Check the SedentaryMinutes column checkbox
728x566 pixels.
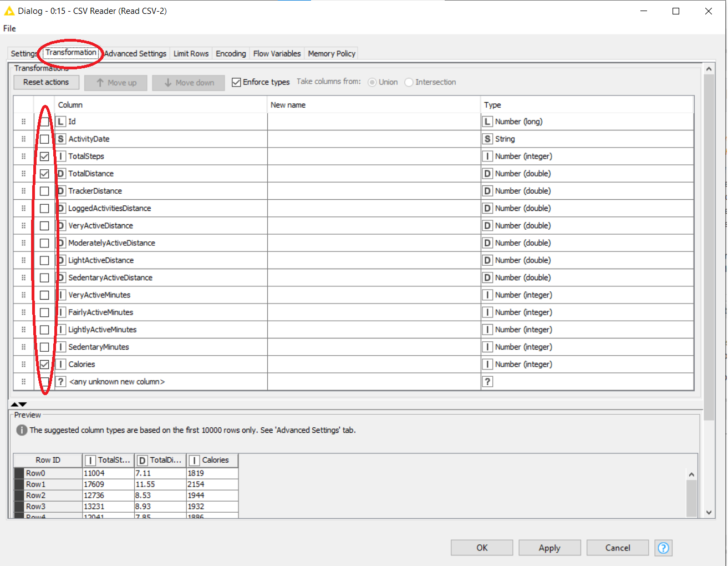[45, 347]
